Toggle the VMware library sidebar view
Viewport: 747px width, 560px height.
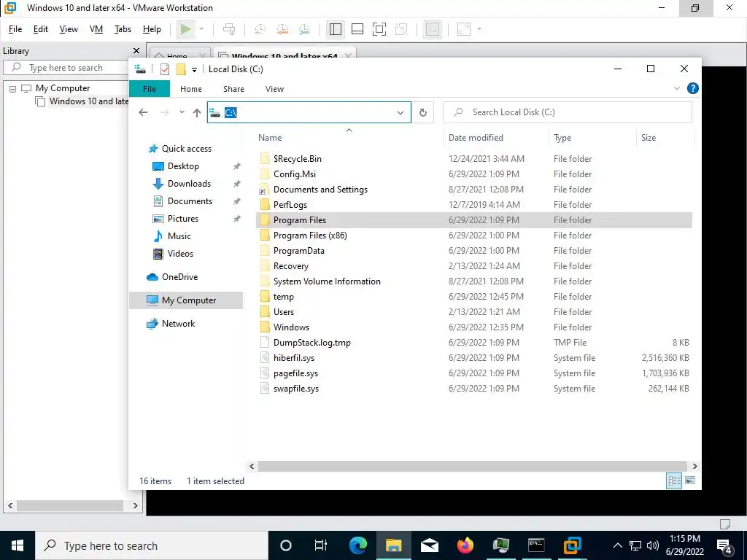336,29
